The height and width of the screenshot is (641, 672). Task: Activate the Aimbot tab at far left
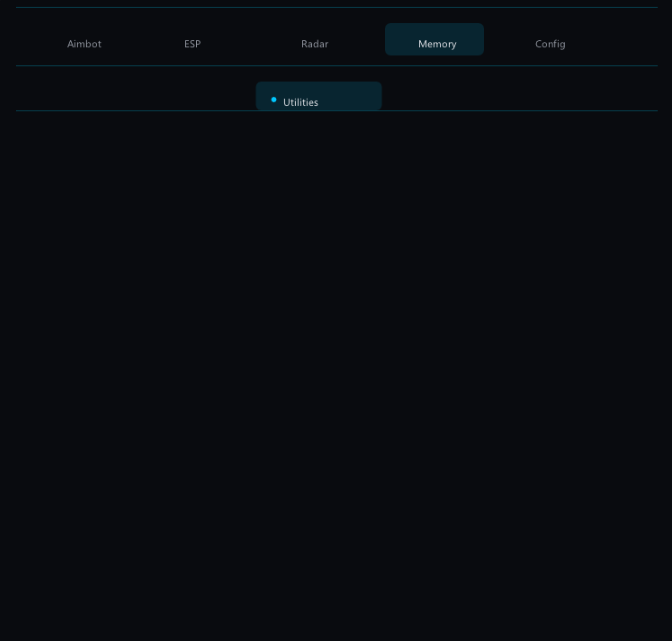(x=84, y=44)
